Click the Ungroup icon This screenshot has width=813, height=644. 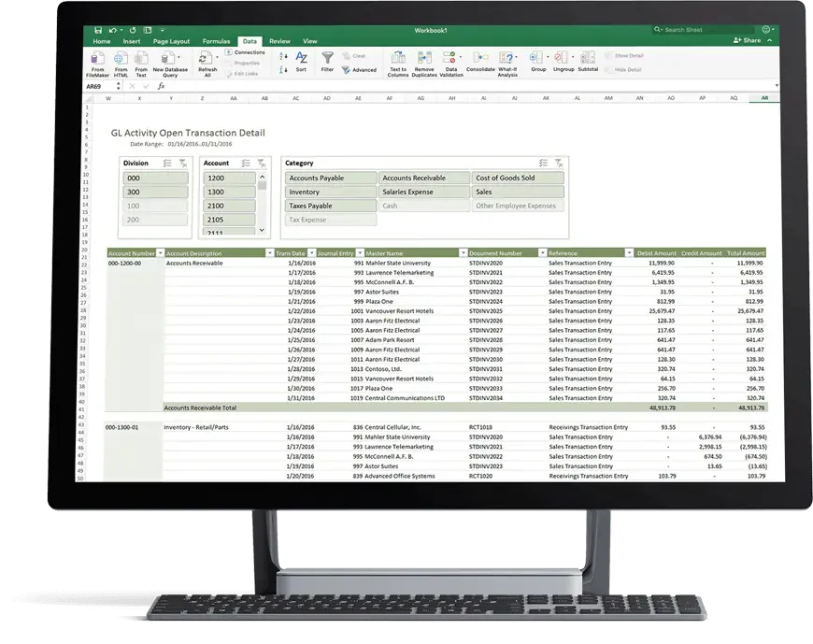pos(561,57)
